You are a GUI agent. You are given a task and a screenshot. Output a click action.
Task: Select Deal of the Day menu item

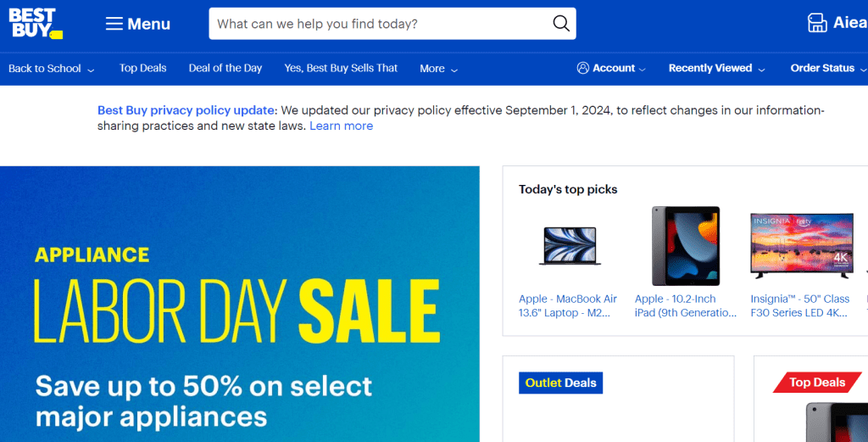pyautogui.click(x=225, y=68)
